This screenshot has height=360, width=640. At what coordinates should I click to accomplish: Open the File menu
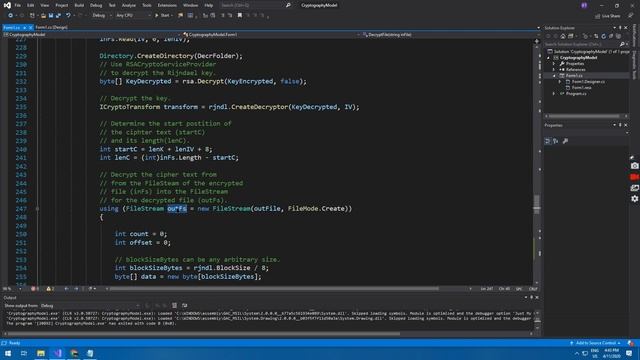18,5
